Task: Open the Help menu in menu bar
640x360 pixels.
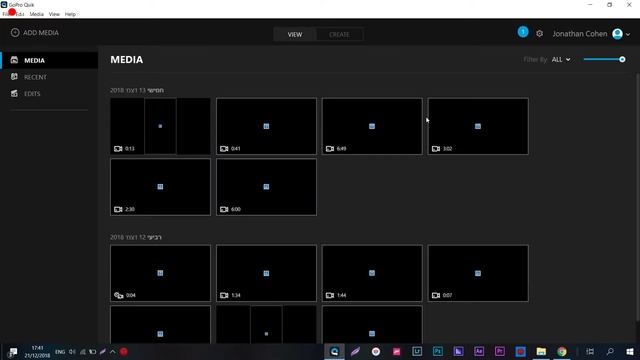Action: tap(70, 14)
